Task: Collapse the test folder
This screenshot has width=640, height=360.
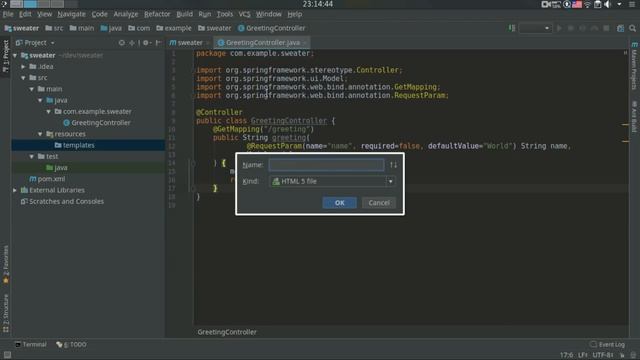Action: coord(31,156)
